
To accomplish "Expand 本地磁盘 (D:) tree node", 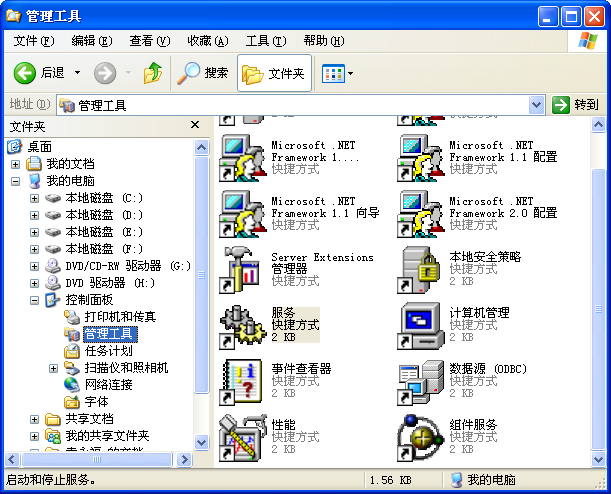I will [x=35, y=215].
